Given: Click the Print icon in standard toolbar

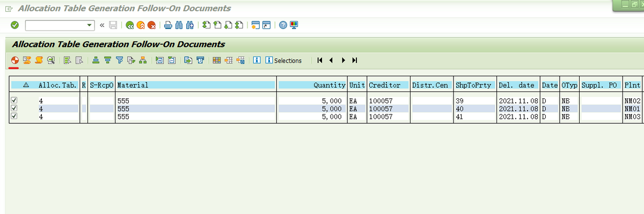Looking at the screenshot, I should coord(168,25).
